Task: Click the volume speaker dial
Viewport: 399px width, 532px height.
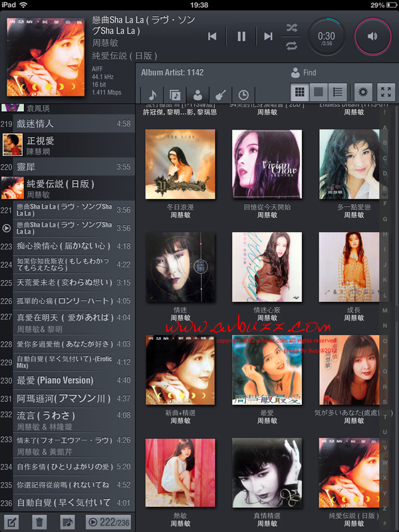Action: (x=373, y=37)
